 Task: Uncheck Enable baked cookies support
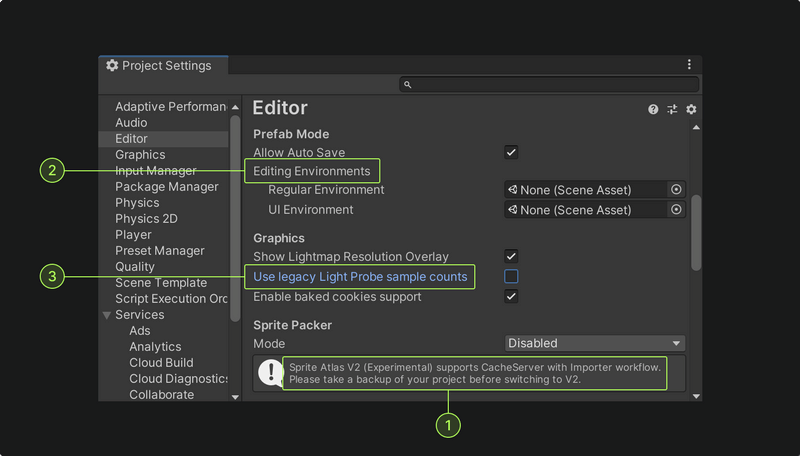click(x=511, y=297)
